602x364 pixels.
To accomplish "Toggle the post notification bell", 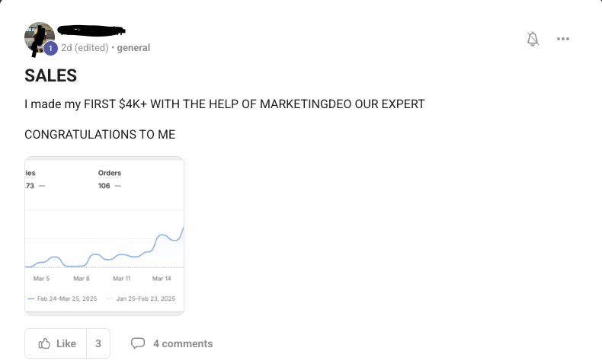I will [533, 39].
